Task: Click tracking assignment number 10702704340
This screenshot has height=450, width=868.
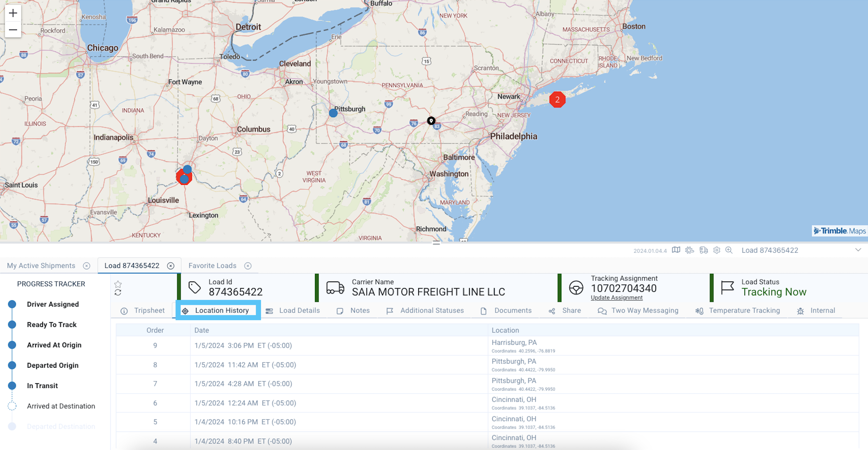Action: click(624, 288)
